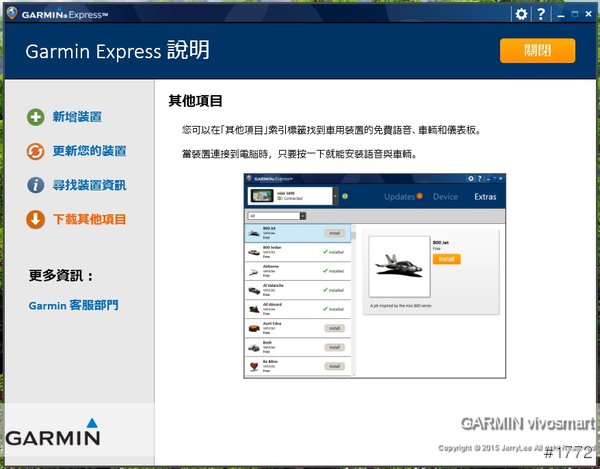Click the Garmin Express globe logo icon
Screen dimensions: 600x469
[12, 13]
